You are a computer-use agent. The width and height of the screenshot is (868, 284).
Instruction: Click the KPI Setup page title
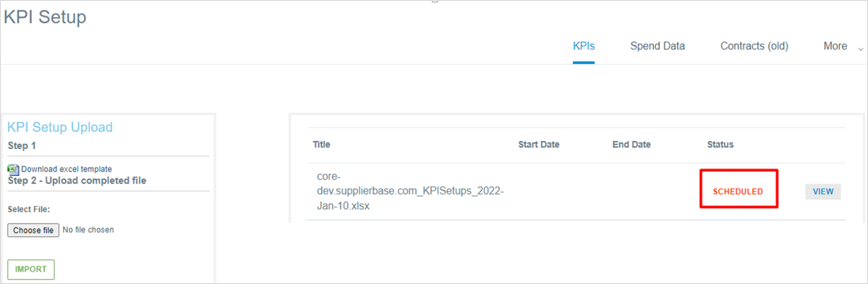pyautogui.click(x=45, y=17)
